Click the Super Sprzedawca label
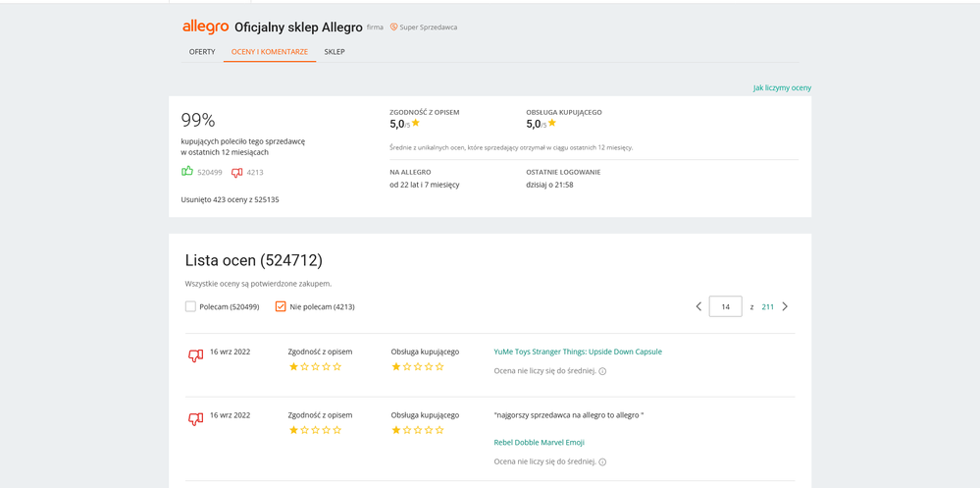 coord(428,27)
